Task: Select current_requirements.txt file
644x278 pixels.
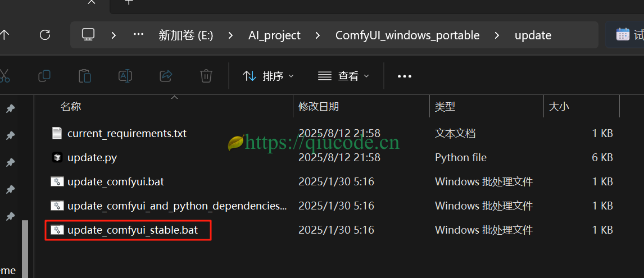Action: click(127, 134)
